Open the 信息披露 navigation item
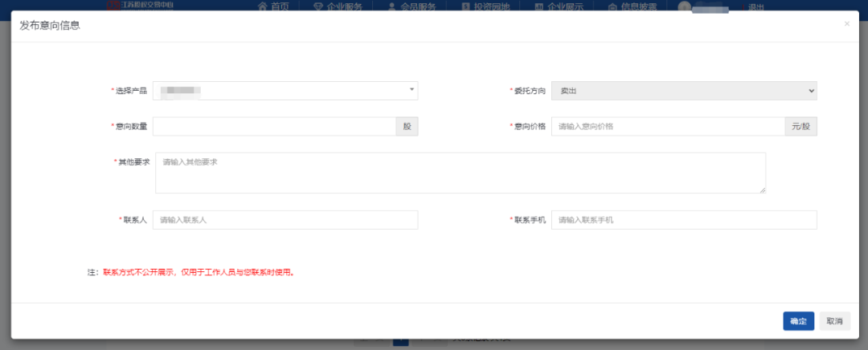Viewport: 868px width, 350px height. [x=633, y=7]
